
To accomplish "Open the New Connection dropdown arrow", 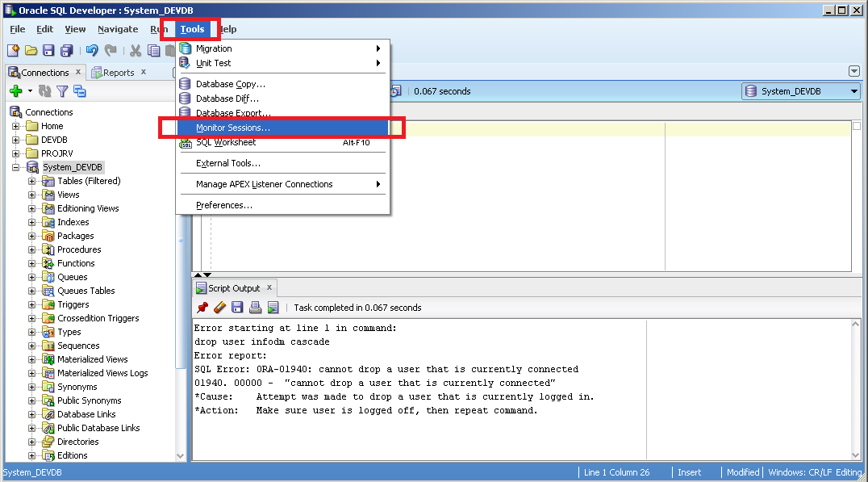I will point(30,91).
